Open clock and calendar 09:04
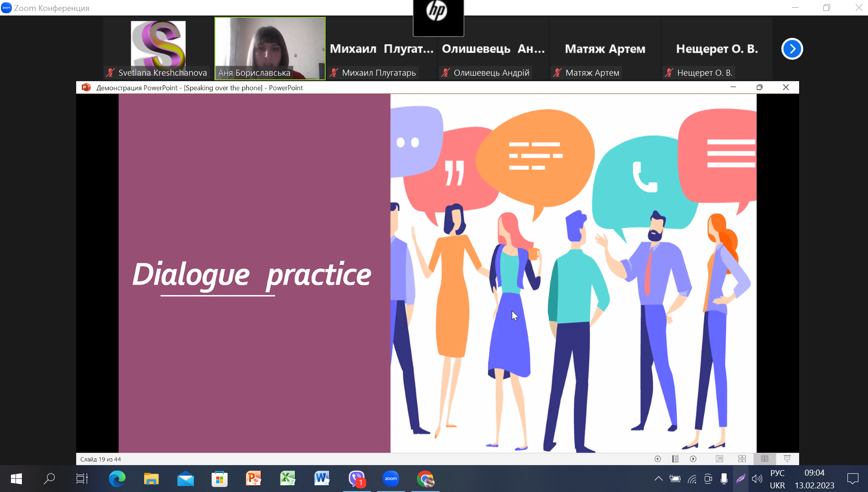Screen dimensions: 868x492 (815, 479)
